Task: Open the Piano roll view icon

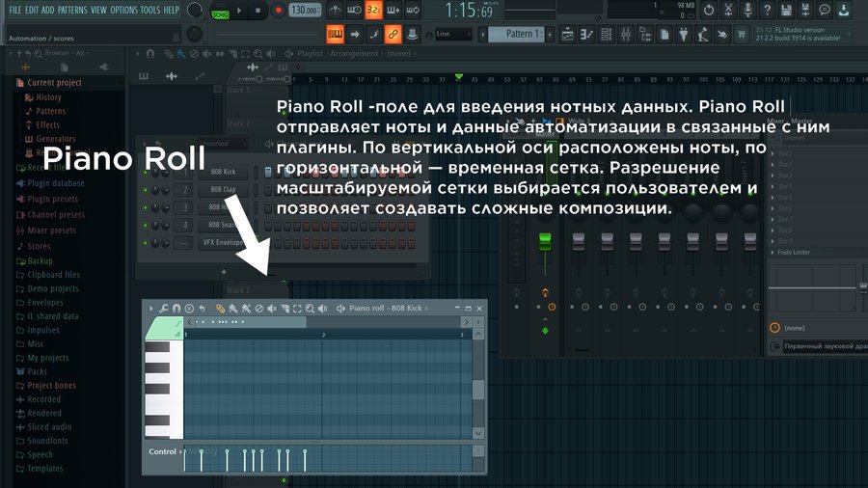Action: (586, 35)
